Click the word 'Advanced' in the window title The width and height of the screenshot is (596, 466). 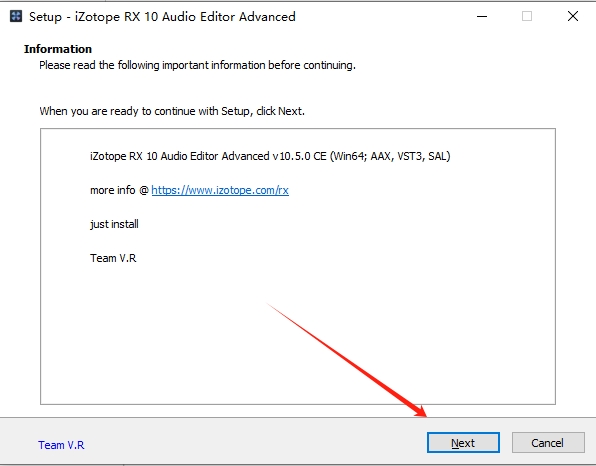point(267,17)
